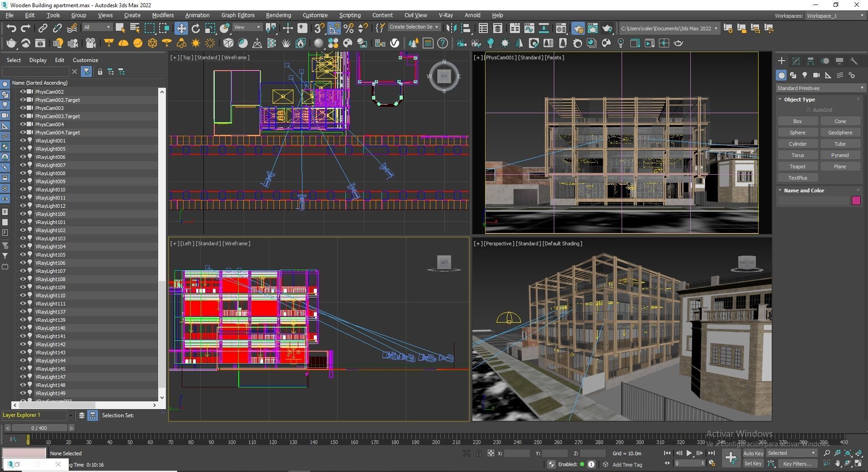The image size is (868, 472).
Task: Toggle visibility of VRayLight001
Action: 23,141
